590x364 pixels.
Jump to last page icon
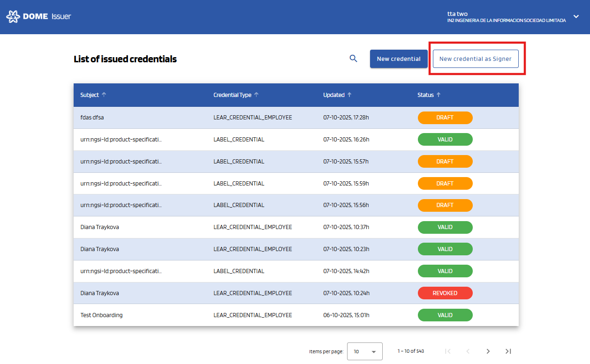[x=508, y=351]
